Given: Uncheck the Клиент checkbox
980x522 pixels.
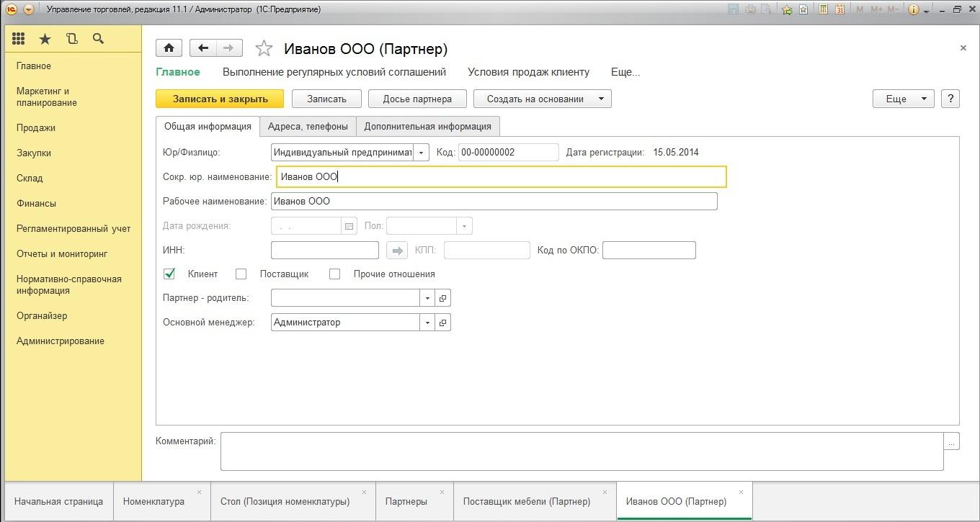Looking at the screenshot, I should coord(170,274).
